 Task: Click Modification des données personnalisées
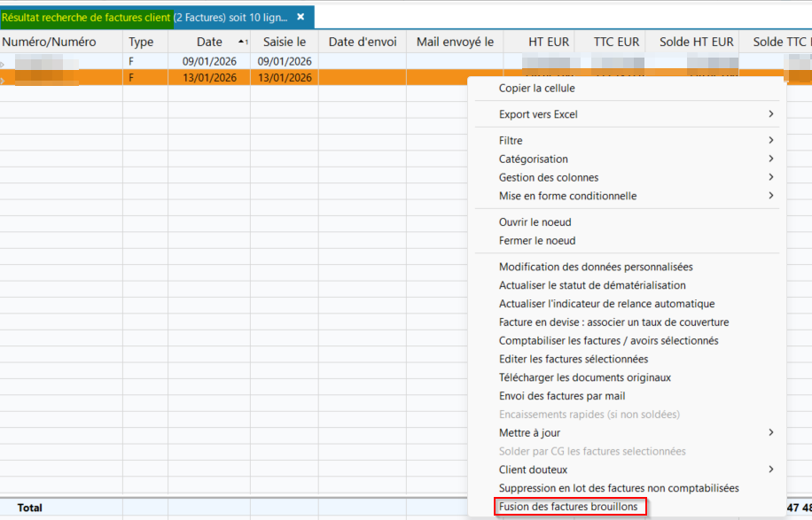pos(596,267)
